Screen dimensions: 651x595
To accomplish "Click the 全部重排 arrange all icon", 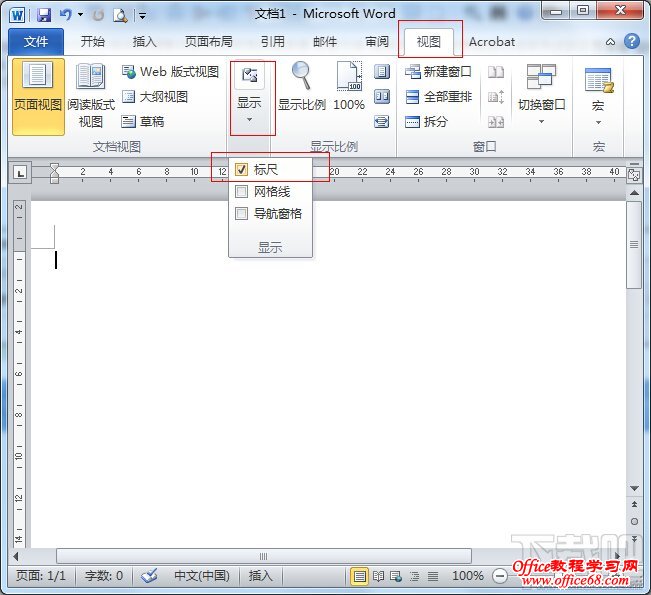I will (x=415, y=97).
